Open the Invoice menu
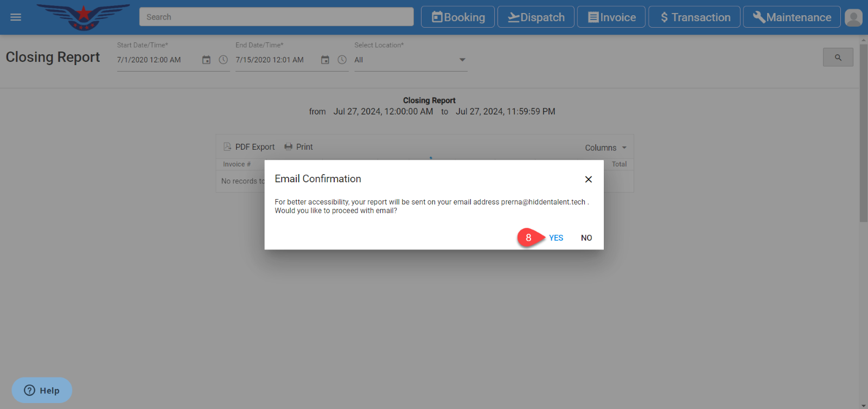Image resolution: width=868 pixels, height=409 pixels. tap(611, 17)
